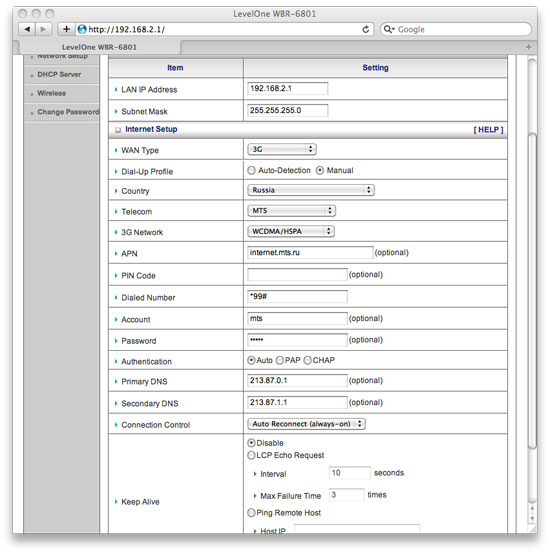The height and width of the screenshot is (553, 550).
Task: Click the Interval seconds field
Action: coord(350,473)
